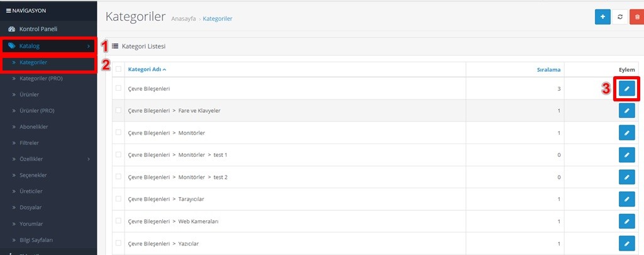Viewport: 644px width, 255px height.
Task: Toggle the NAVİGASYON hamburger menu
Action: click(9, 11)
